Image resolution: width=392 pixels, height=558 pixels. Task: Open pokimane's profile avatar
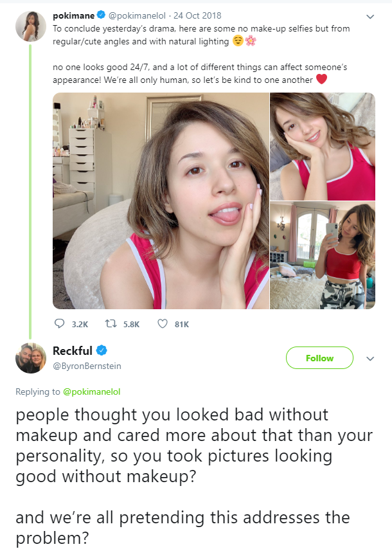30,26
